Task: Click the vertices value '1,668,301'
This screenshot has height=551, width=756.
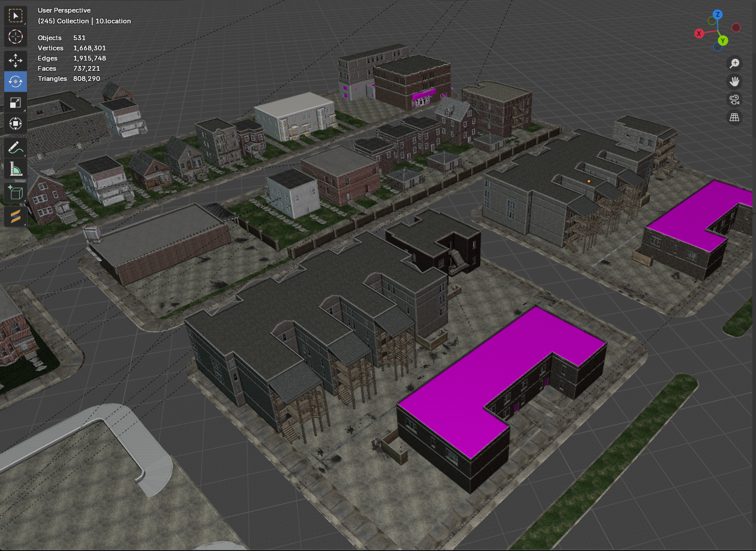Action: click(89, 48)
